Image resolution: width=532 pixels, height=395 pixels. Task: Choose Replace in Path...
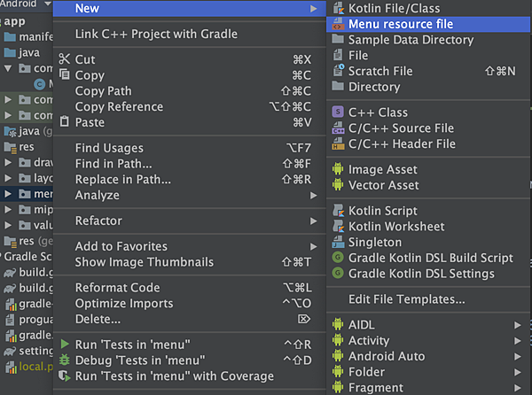[190, 180]
